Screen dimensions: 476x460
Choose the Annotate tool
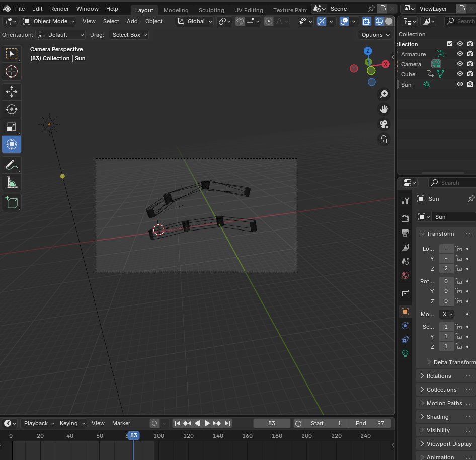tap(12, 164)
